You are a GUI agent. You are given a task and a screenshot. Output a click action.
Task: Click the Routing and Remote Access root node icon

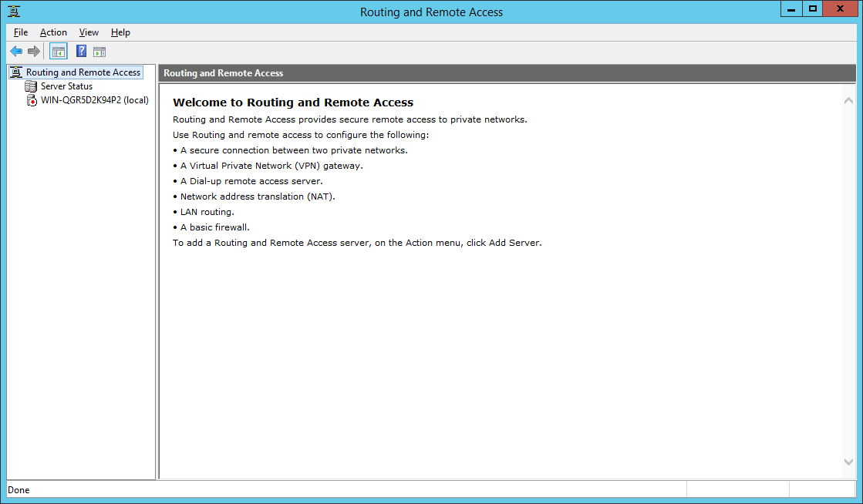pyautogui.click(x=16, y=72)
